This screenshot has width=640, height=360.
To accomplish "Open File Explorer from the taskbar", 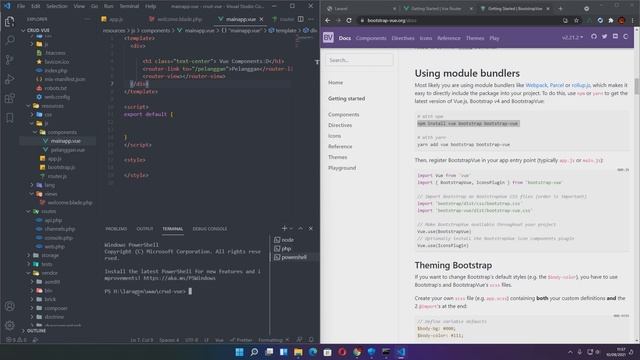I will [x=298, y=352].
